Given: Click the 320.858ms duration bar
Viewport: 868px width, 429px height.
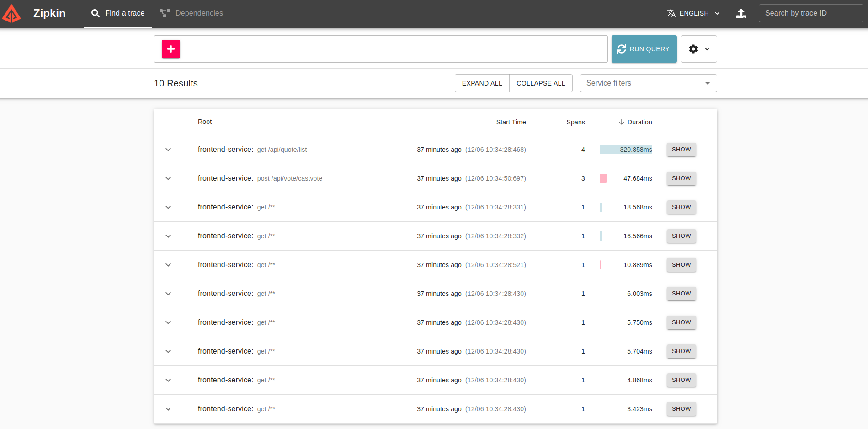Looking at the screenshot, I should click(x=626, y=150).
